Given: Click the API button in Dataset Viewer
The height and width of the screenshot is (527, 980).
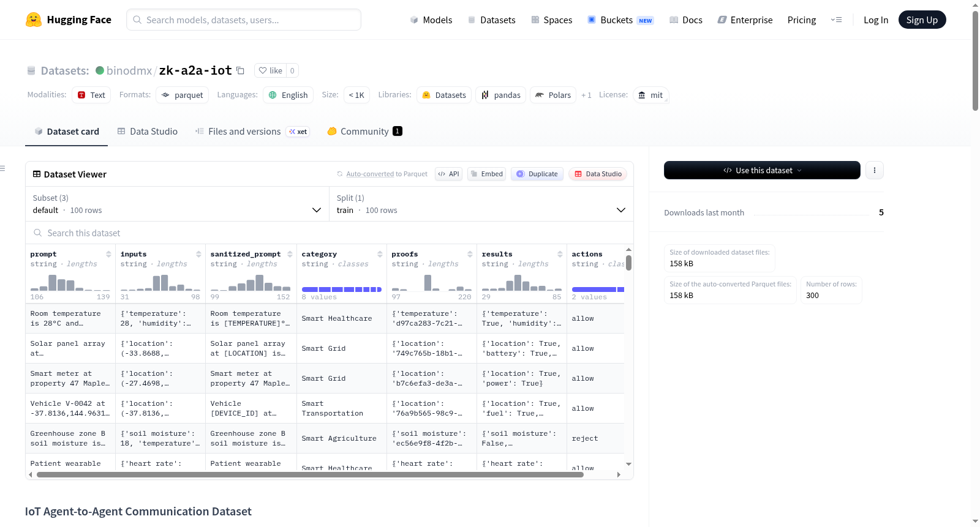Looking at the screenshot, I should pyautogui.click(x=448, y=174).
